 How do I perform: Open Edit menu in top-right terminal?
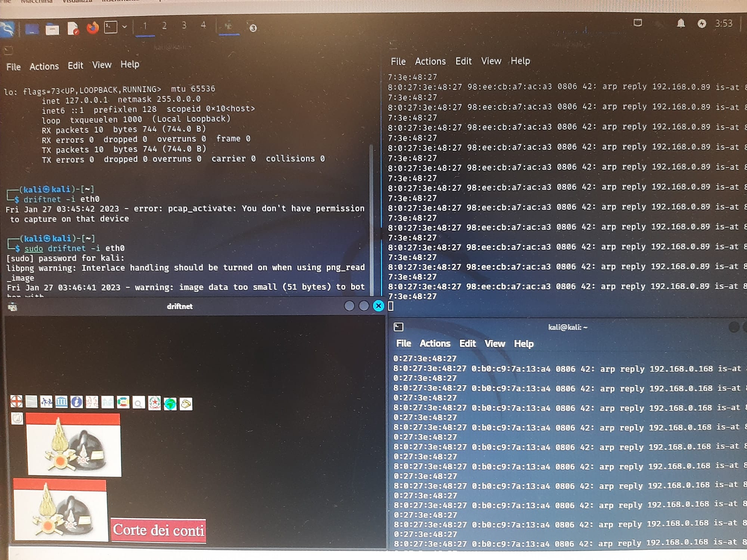[463, 61]
